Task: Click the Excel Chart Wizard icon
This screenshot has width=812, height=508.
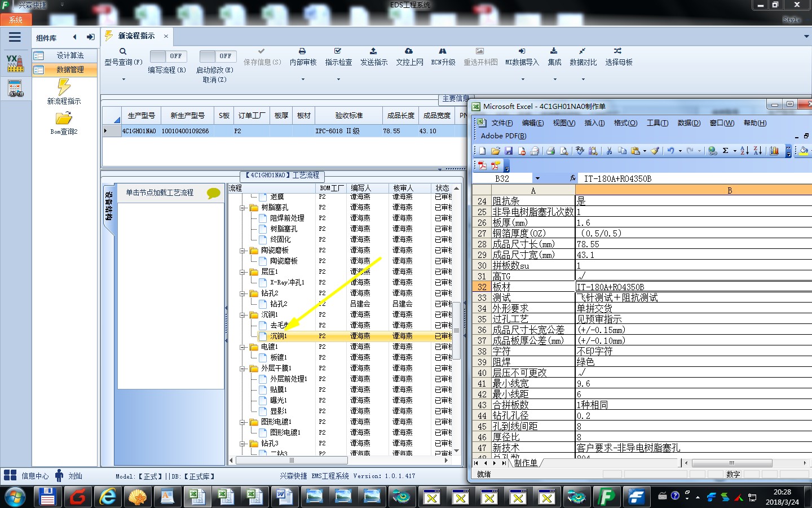Action: pyautogui.click(x=774, y=151)
